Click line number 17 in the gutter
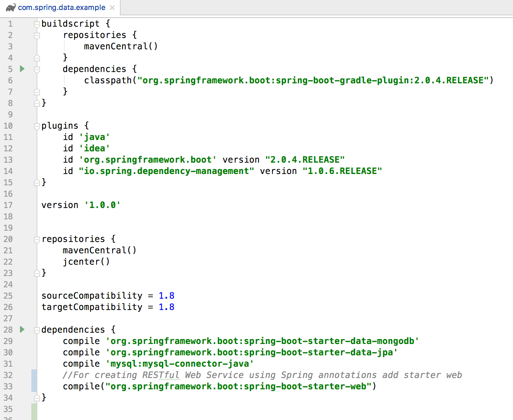Viewport: 513px width, 420px height. [8, 205]
